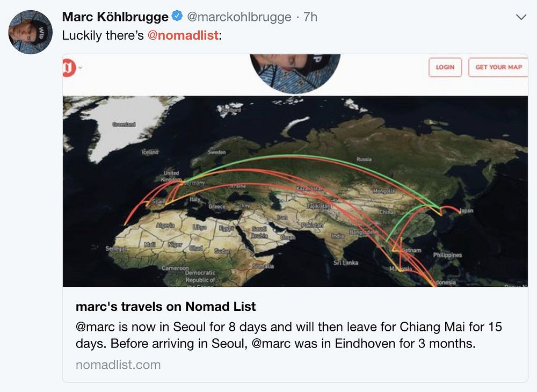The width and height of the screenshot is (537, 392).
Task: Click the Russia label on map
Action: pyautogui.click(x=364, y=159)
